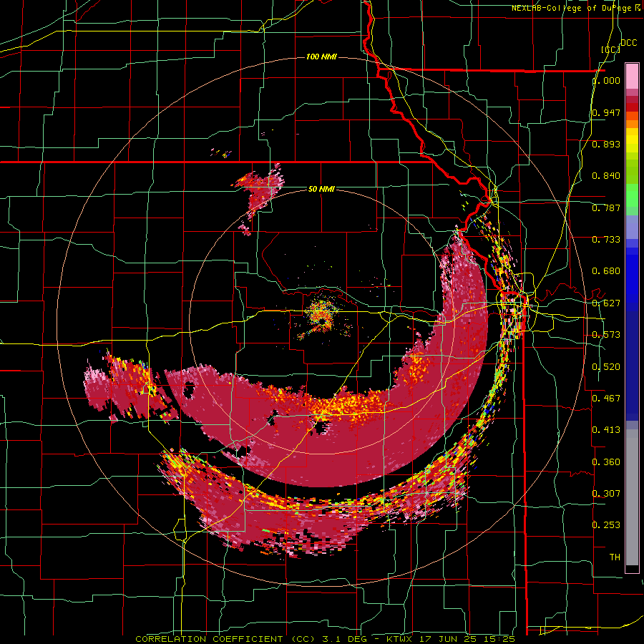The width and height of the screenshot is (644, 644).
Task: Click the 0.627 scale value
Action: tap(606, 303)
